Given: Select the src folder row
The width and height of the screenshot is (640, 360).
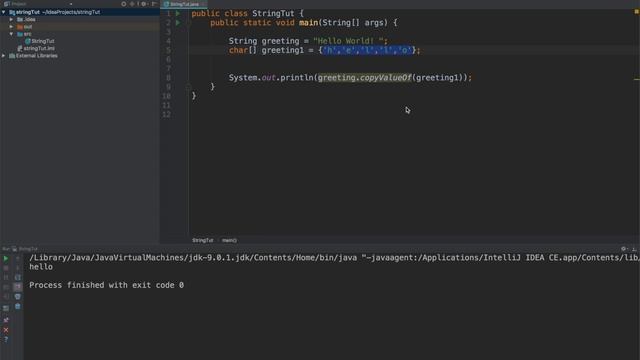Looking at the screenshot, I should (80, 34).
